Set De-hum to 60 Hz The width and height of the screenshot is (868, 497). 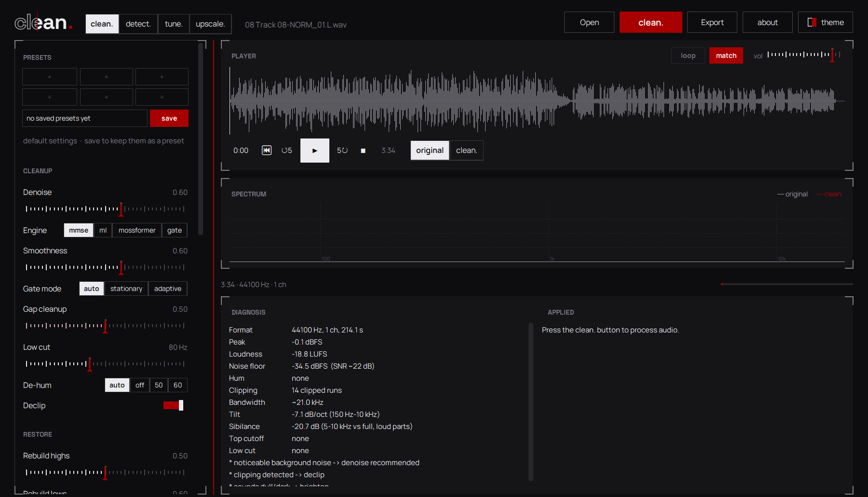pyautogui.click(x=178, y=385)
